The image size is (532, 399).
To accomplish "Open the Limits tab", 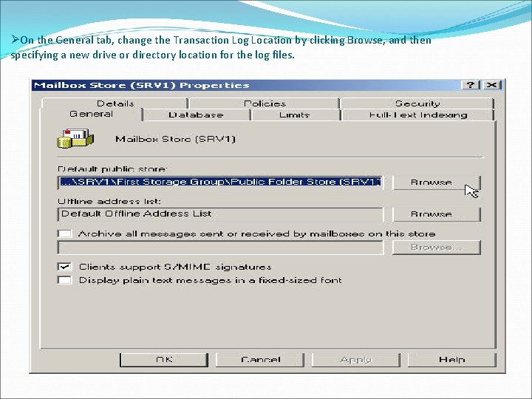I will pos(295,115).
